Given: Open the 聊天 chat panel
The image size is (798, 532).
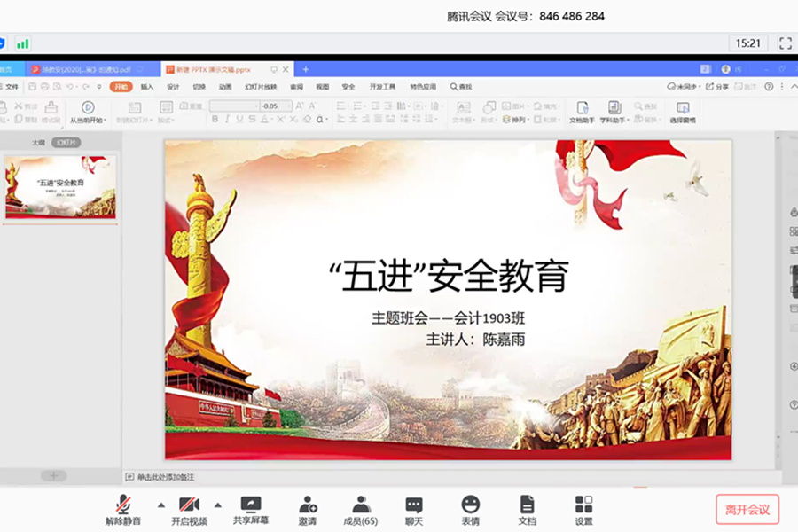Looking at the screenshot, I should (x=414, y=510).
